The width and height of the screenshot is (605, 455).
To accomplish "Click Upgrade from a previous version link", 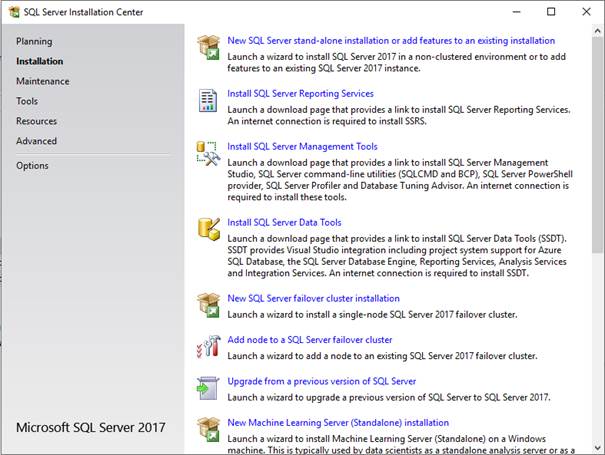I will (x=321, y=381).
